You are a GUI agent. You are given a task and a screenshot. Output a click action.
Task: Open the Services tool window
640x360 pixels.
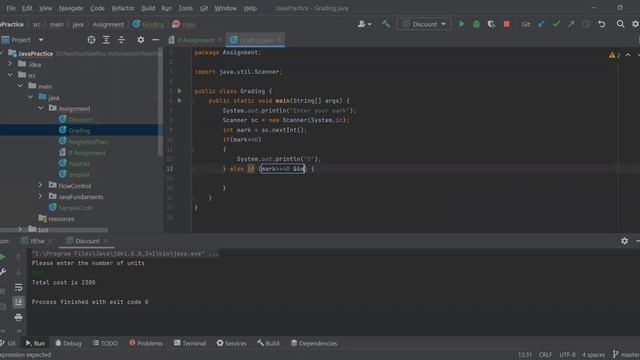[231, 343]
